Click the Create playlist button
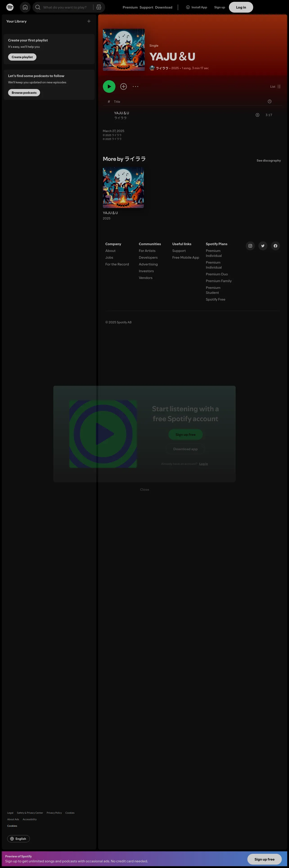The height and width of the screenshot is (868, 289). coord(22,57)
